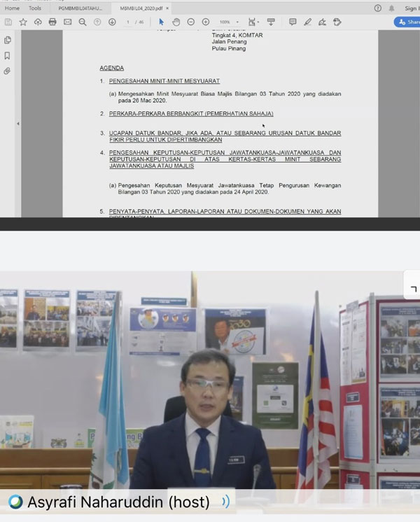Click the 'Pulau Pinang' address line

click(x=229, y=48)
